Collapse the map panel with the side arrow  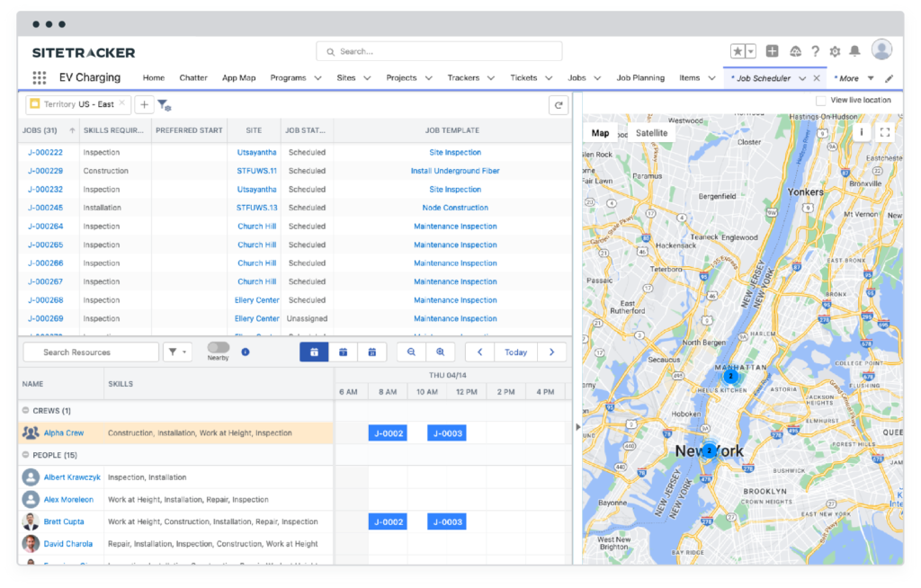pyautogui.click(x=578, y=427)
